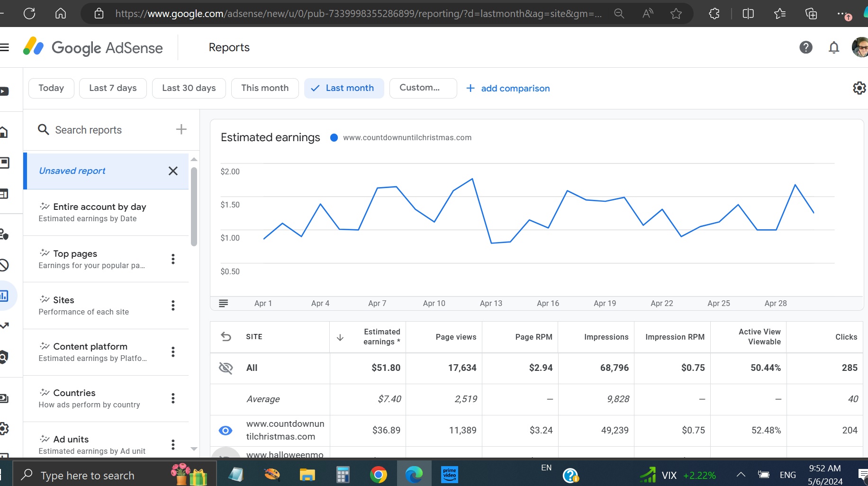Open Entire account by day report
The width and height of the screenshot is (868, 486).
point(106,212)
